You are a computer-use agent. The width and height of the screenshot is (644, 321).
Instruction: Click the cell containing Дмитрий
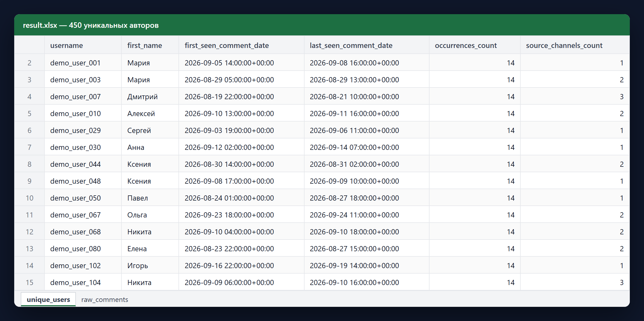click(150, 96)
